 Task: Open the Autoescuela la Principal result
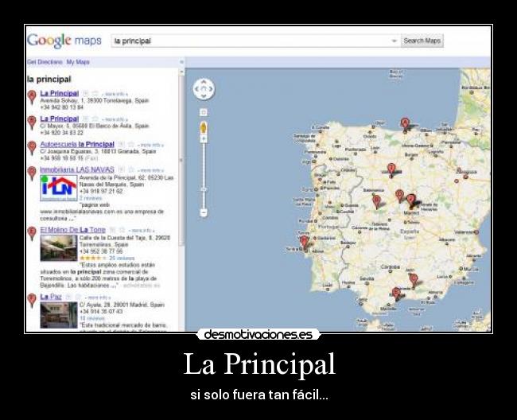[77, 144]
